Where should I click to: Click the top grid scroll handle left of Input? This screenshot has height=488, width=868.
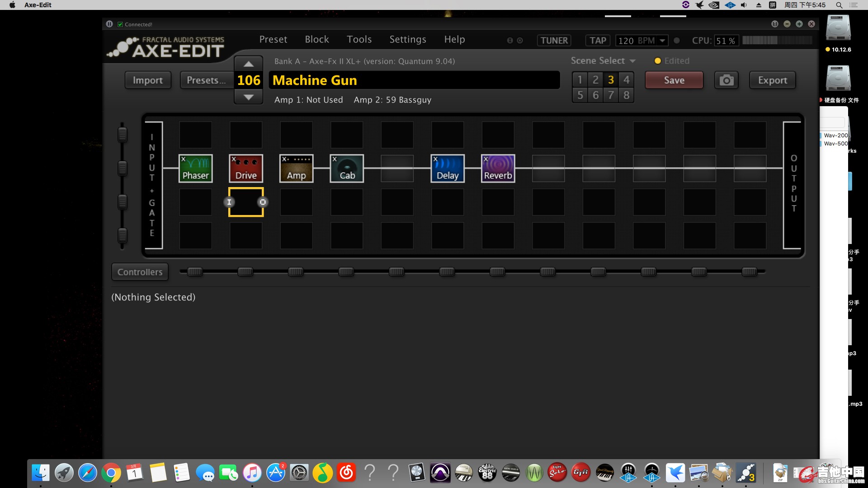[122, 134]
